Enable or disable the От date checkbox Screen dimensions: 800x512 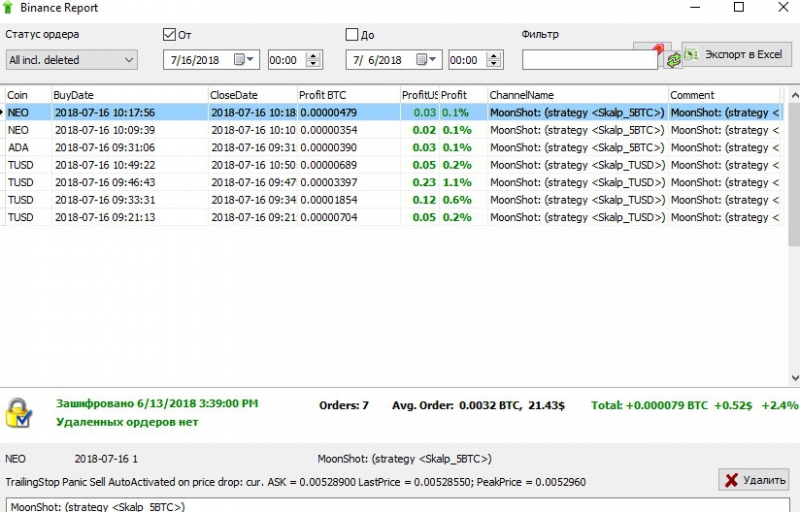pyautogui.click(x=169, y=35)
